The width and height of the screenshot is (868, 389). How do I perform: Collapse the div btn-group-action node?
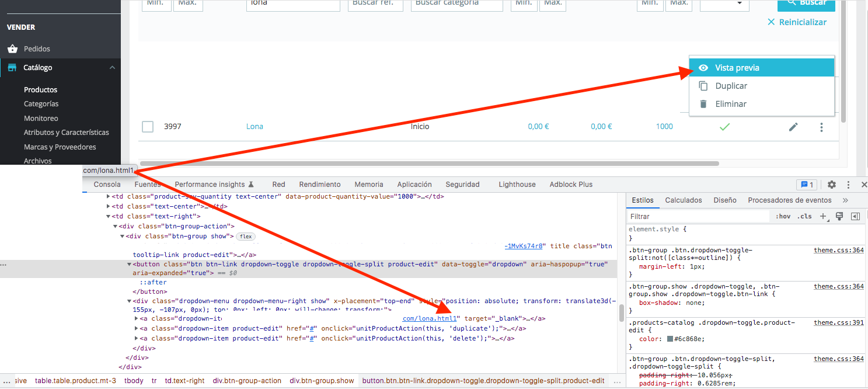(x=115, y=226)
